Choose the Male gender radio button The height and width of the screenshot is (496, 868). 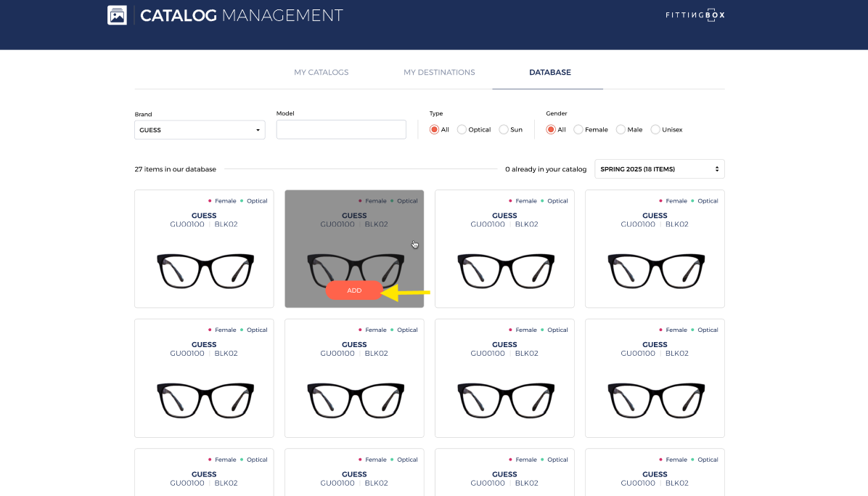tap(621, 130)
